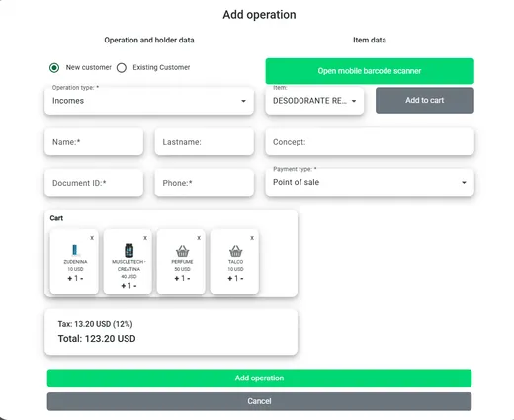Click the Item data heading
Image resolution: width=514 pixels, height=420 pixels.
370,40
